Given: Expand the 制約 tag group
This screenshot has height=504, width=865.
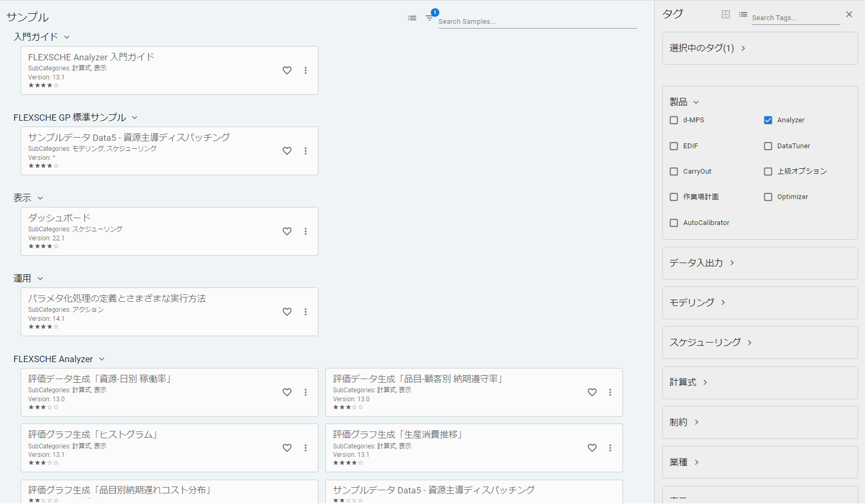Looking at the screenshot, I should (x=697, y=422).
